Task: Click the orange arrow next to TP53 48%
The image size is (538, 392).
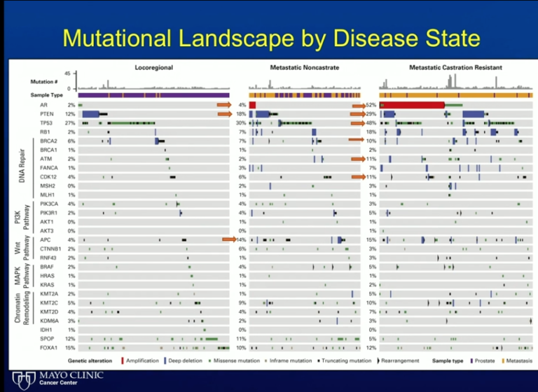Action: (x=359, y=122)
